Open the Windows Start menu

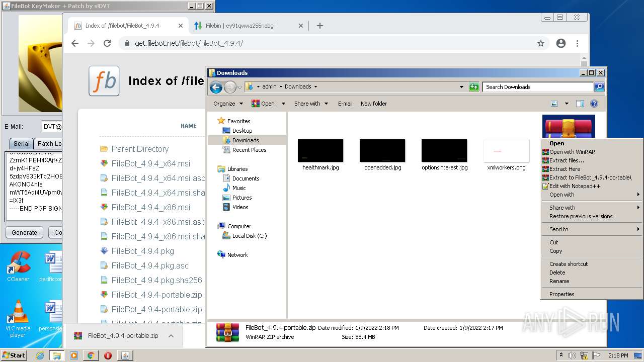click(14, 355)
